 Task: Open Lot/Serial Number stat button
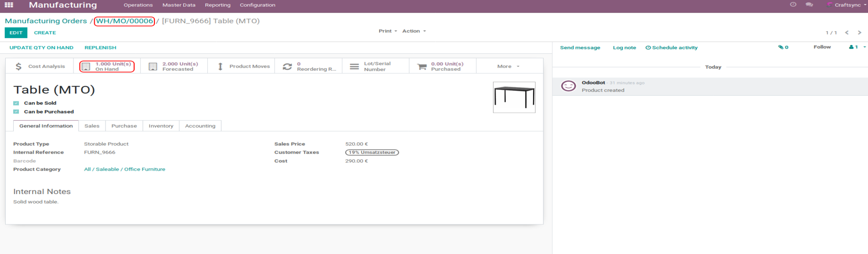tap(376, 66)
